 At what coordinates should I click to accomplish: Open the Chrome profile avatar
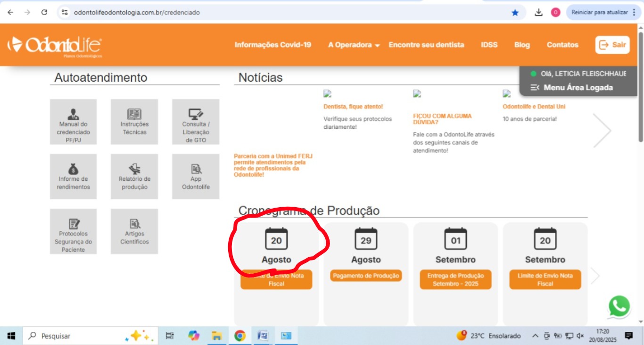(x=555, y=13)
